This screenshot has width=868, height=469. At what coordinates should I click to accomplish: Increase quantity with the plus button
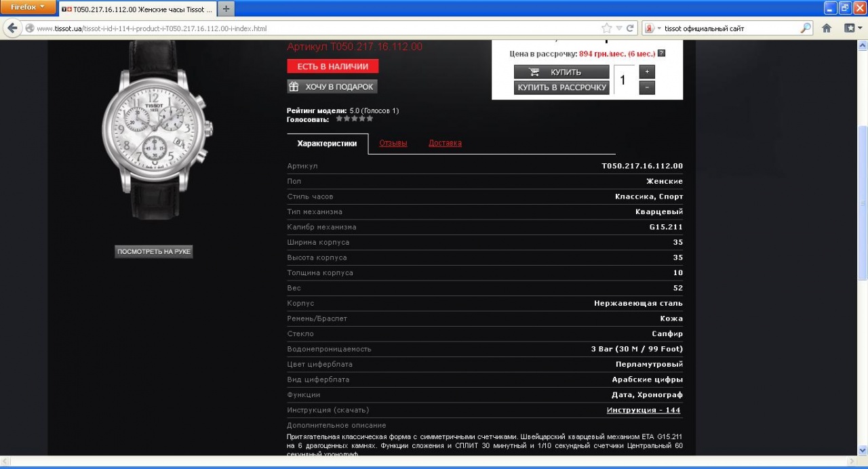tap(647, 72)
